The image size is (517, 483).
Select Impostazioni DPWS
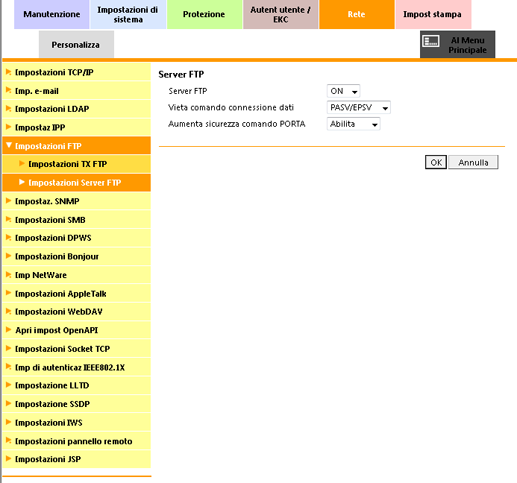click(76, 238)
